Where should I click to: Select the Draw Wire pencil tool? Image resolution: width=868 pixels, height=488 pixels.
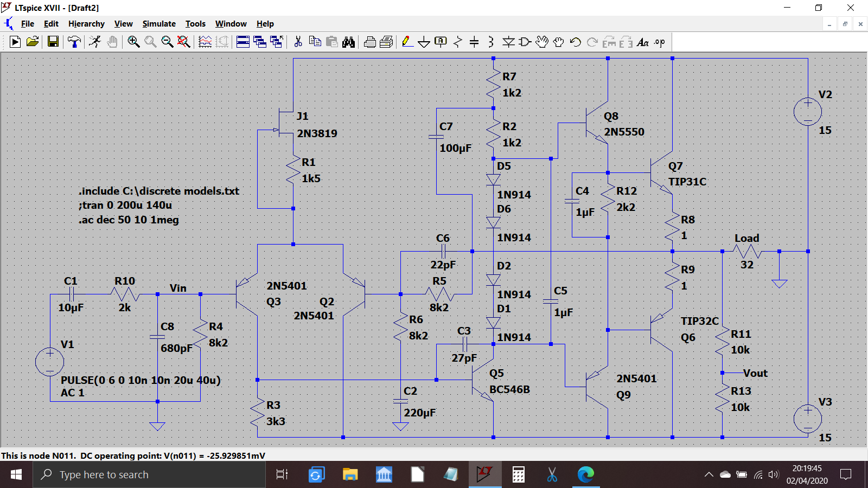tap(407, 42)
